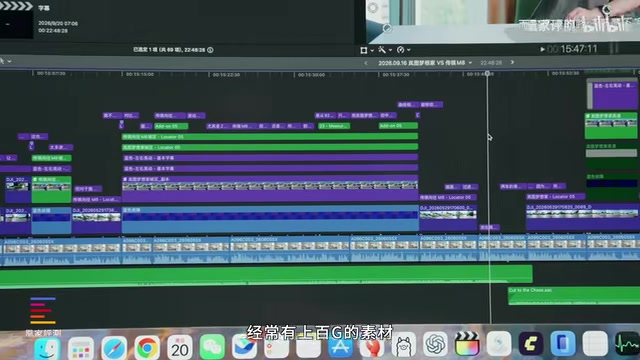Click the selection duration clock icon

[210, 50]
